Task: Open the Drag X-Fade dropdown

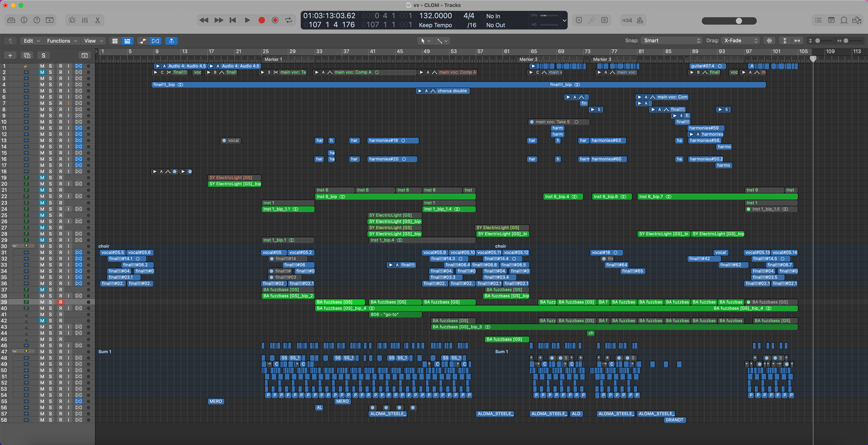Action: (x=741, y=41)
